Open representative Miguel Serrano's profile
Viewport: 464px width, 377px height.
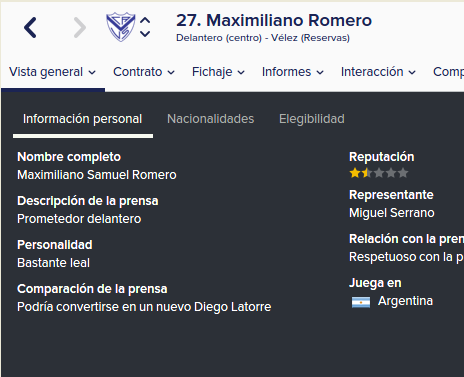(x=392, y=213)
